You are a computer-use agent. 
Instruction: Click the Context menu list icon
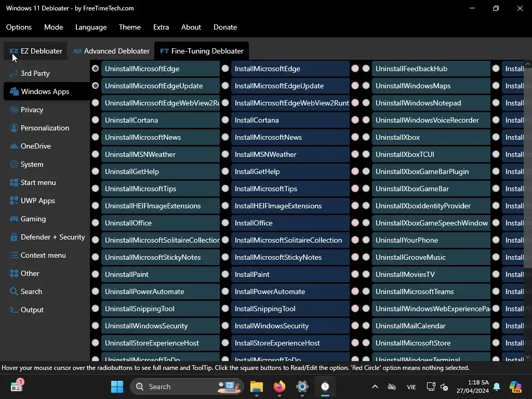14,255
